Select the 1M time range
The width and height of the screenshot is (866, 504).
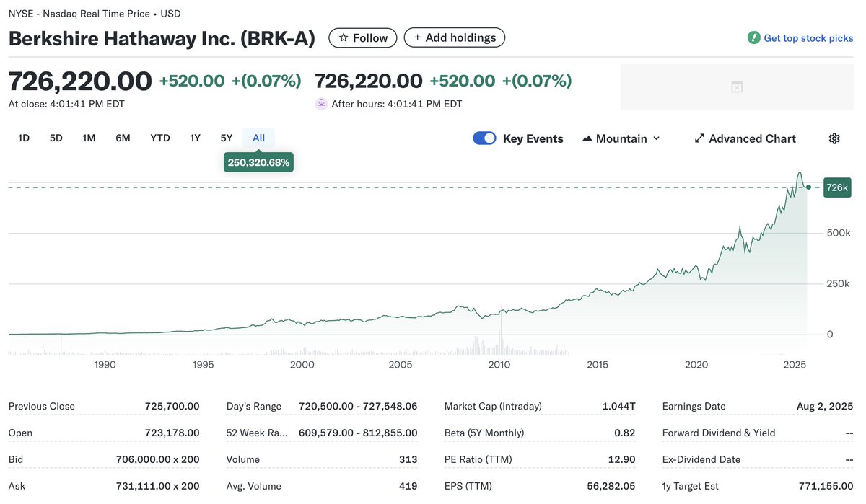(x=89, y=138)
